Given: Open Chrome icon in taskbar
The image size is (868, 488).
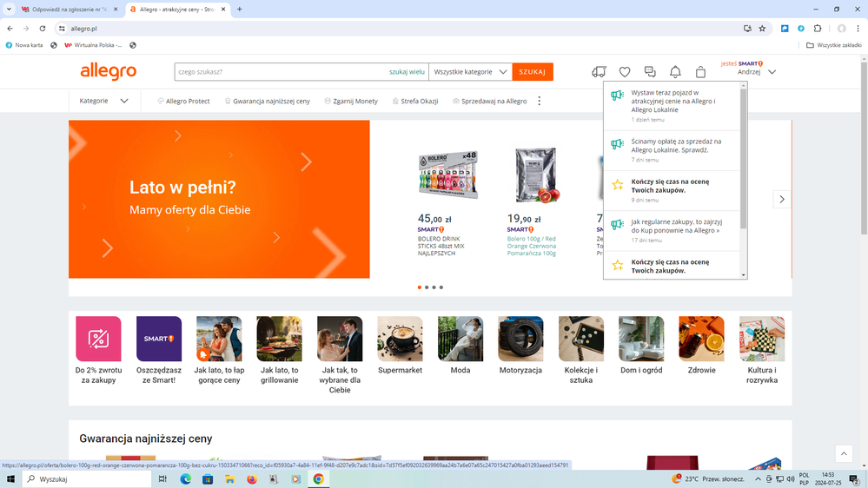Looking at the screenshot, I should pyautogui.click(x=318, y=478).
